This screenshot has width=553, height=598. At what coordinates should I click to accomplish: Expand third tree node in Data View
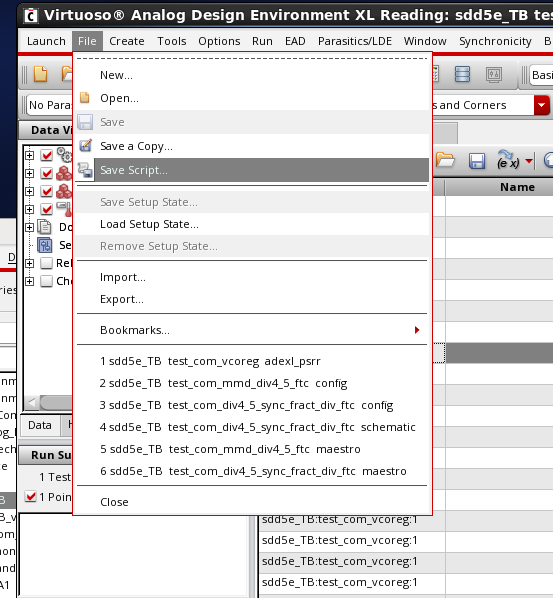[29, 191]
